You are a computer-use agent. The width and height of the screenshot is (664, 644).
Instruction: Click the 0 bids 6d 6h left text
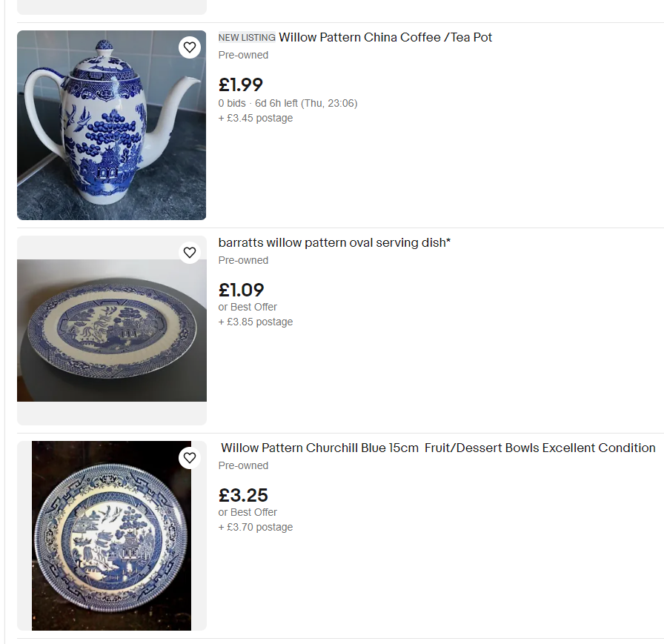tap(288, 103)
